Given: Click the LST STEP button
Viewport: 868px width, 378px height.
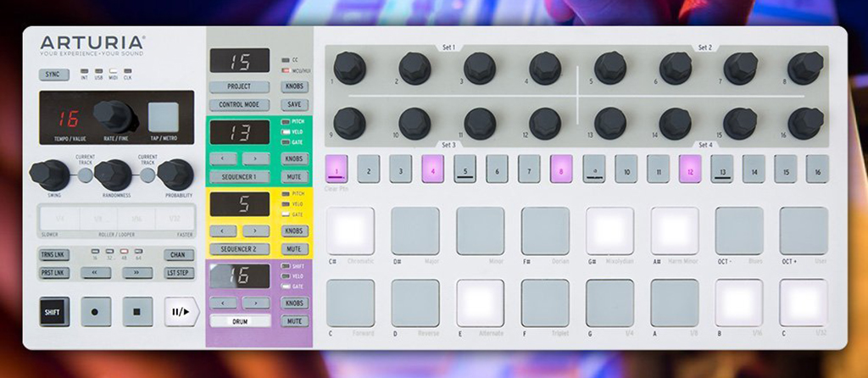Looking at the screenshot, I should pos(179,273).
